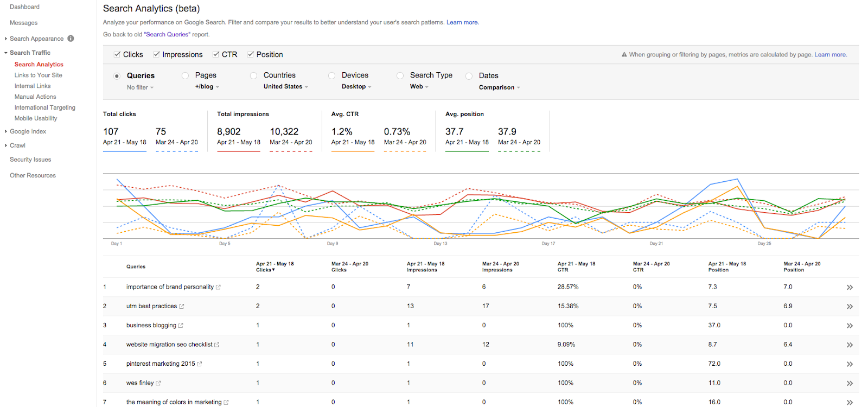Click Learn more link in page description

(462, 23)
